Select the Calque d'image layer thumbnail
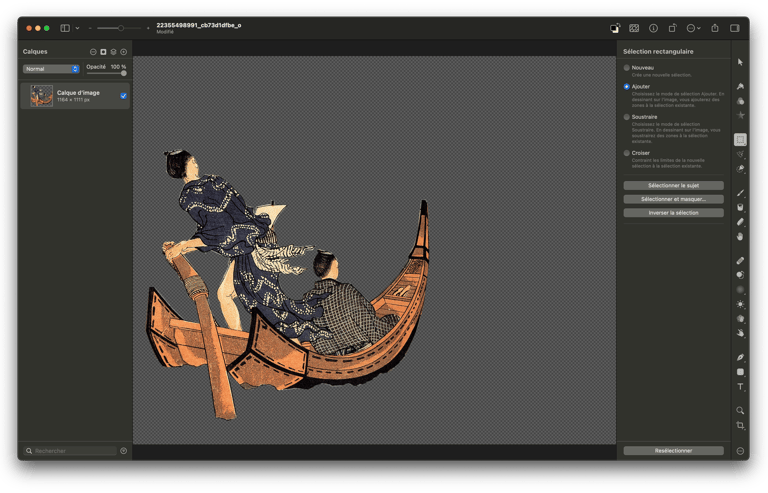The height and width of the screenshot is (493, 768). tap(42, 96)
